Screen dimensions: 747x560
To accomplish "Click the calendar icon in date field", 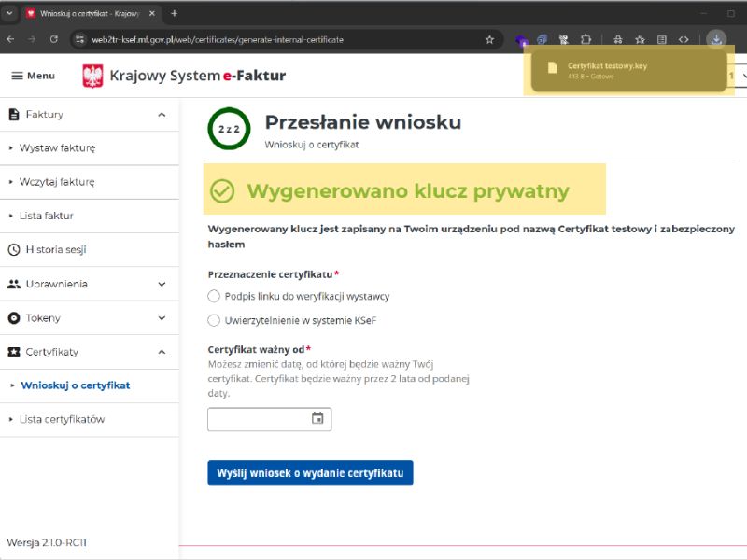I will coord(317,419).
